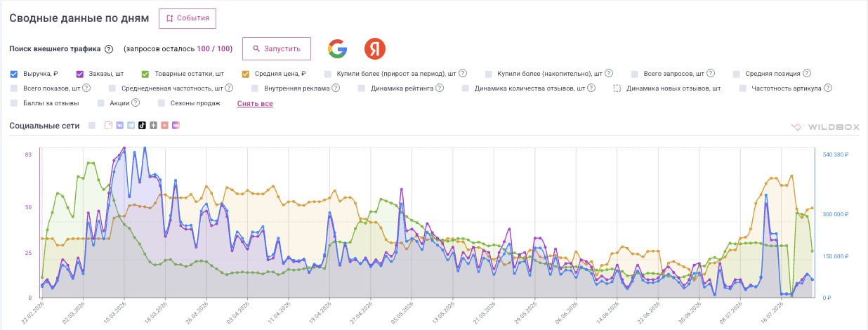Image resolution: width=868 pixels, height=330 pixels.
Task: Click the 10.03.2026 date axis label
Action: 115,312
